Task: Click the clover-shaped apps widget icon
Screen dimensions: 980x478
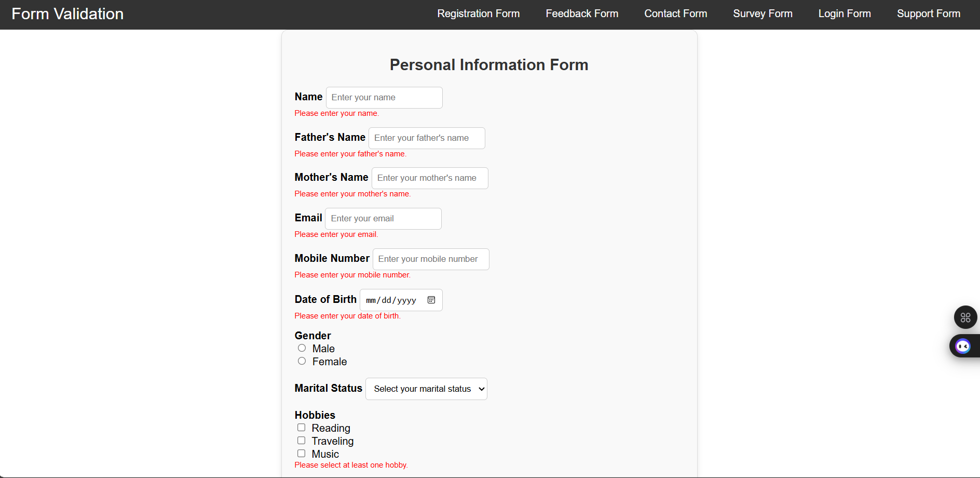Action: (x=965, y=317)
